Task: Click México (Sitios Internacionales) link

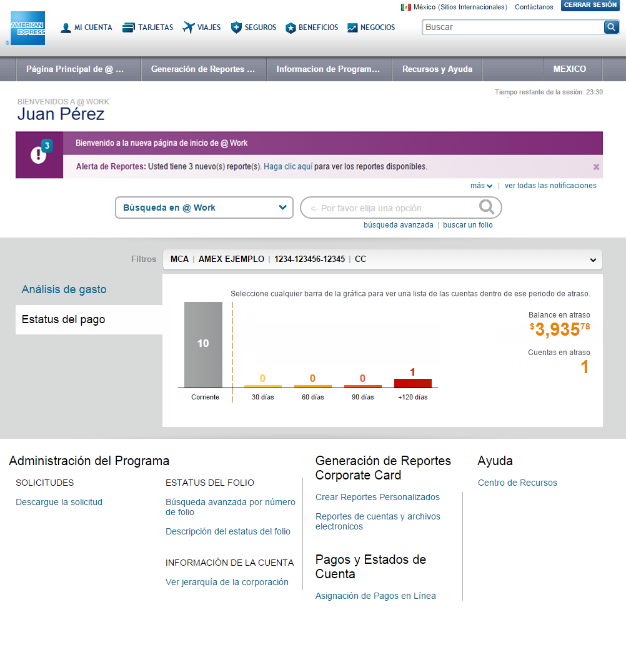Action: click(x=460, y=7)
